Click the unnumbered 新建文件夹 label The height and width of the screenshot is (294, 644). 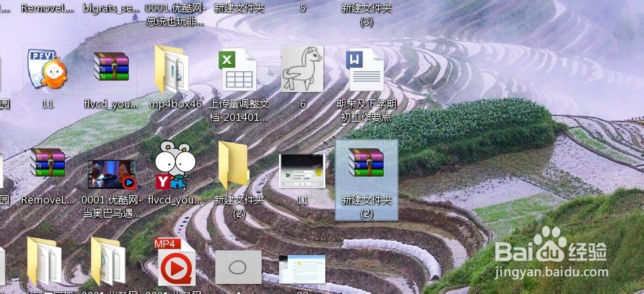(x=239, y=7)
